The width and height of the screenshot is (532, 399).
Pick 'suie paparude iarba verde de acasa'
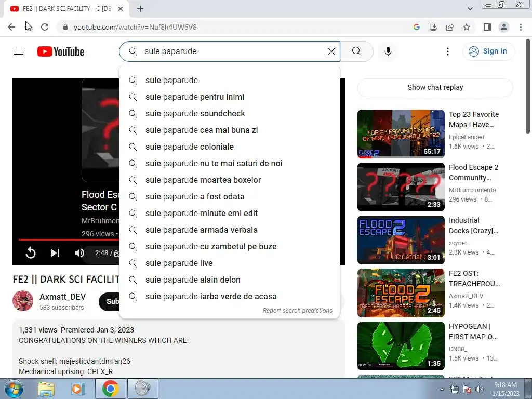pos(230,297)
